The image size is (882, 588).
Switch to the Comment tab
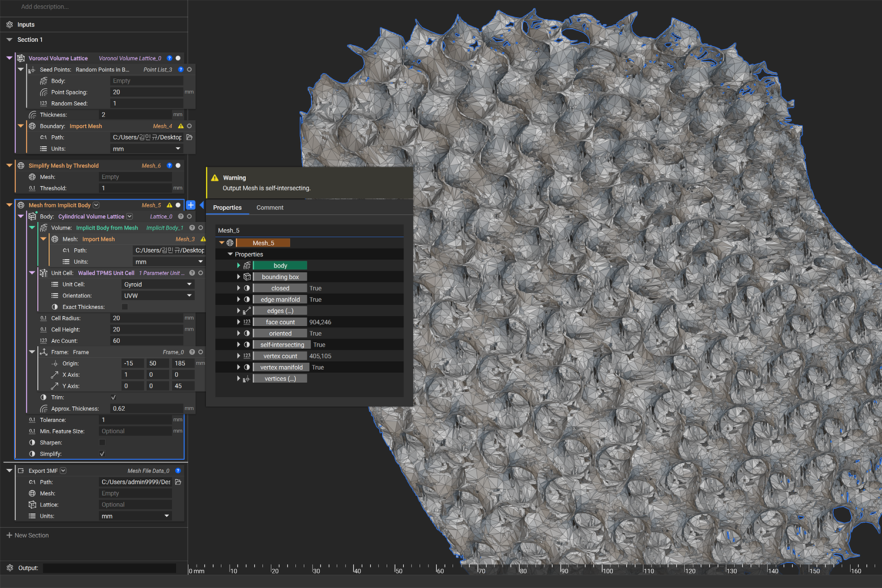tap(270, 208)
